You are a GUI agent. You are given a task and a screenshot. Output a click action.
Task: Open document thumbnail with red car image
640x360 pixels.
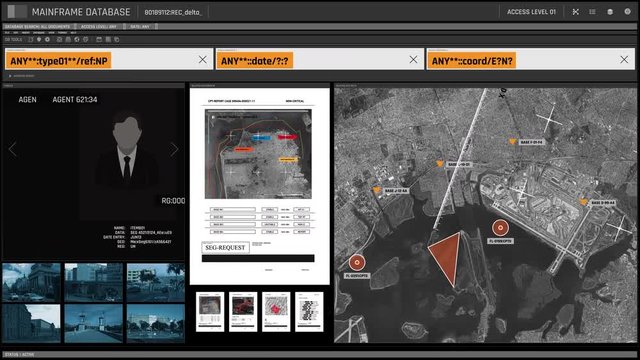point(243,311)
